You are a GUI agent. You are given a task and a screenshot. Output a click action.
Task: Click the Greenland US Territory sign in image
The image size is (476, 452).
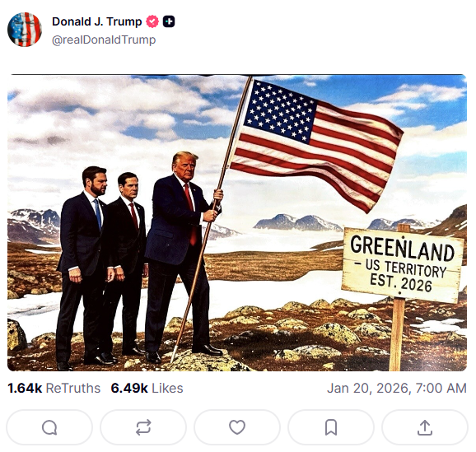pos(403,264)
